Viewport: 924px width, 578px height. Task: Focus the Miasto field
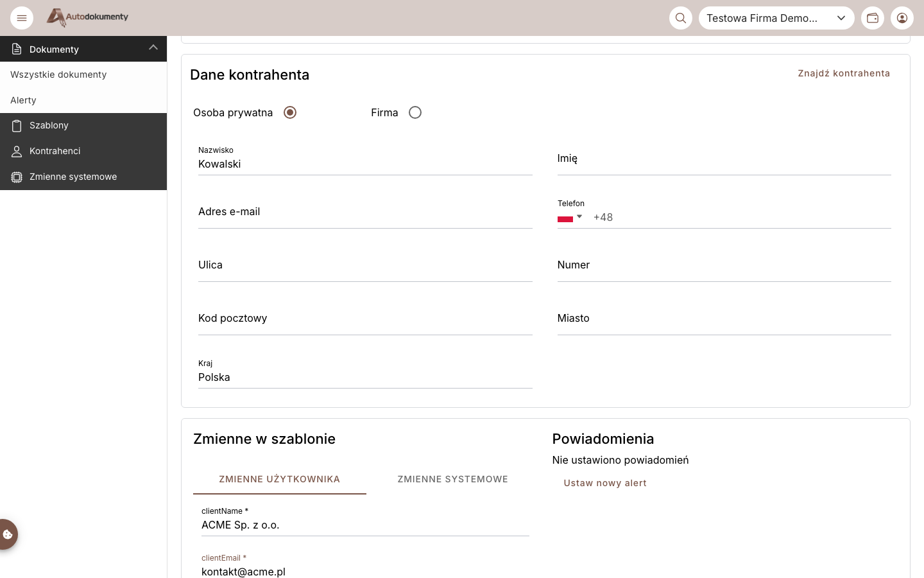coord(724,319)
